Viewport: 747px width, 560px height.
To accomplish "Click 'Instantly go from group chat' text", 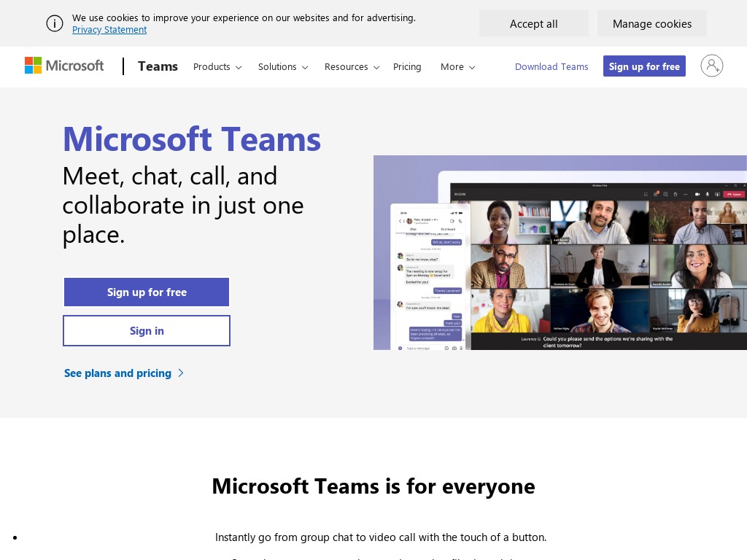I will click(x=381, y=537).
